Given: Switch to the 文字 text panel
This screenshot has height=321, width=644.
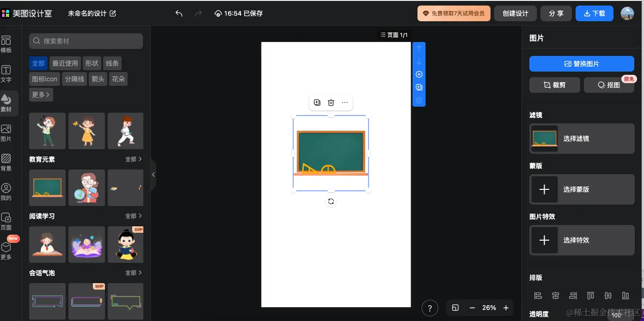Looking at the screenshot, I should [6, 74].
